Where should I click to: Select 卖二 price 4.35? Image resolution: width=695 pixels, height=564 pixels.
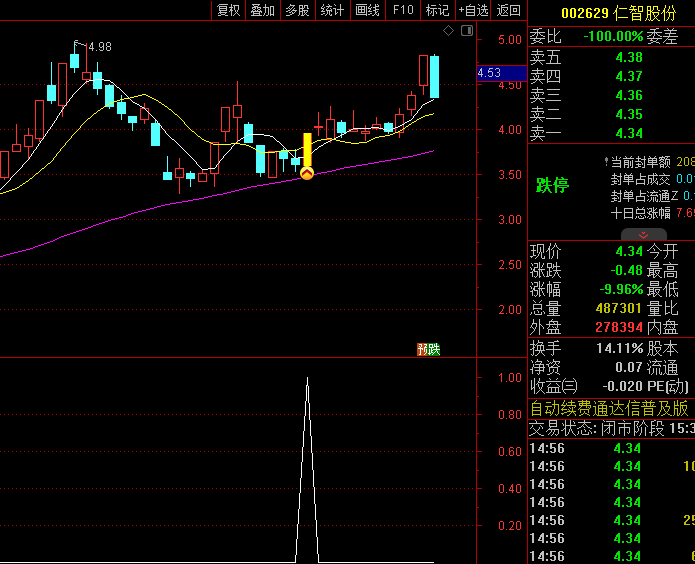629,114
